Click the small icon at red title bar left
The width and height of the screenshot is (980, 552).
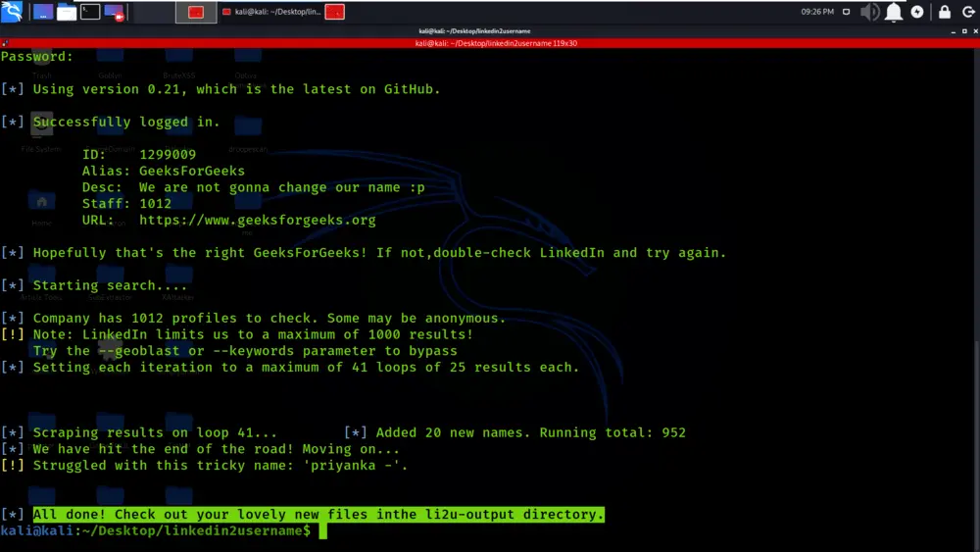[5, 43]
